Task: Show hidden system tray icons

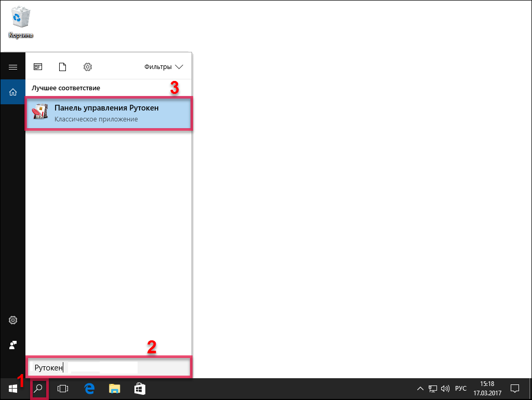Action: pos(420,389)
